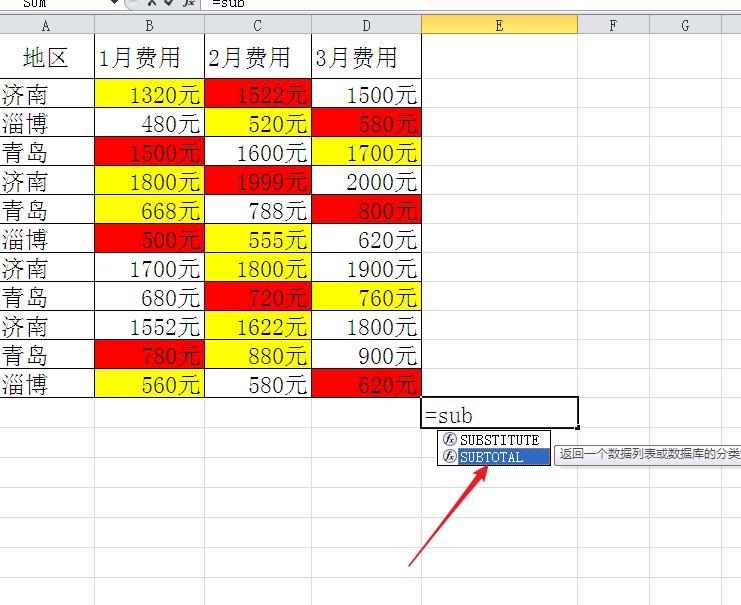Select the red 500元 cell
741x605 pixels.
pyautogui.click(x=149, y=238)
